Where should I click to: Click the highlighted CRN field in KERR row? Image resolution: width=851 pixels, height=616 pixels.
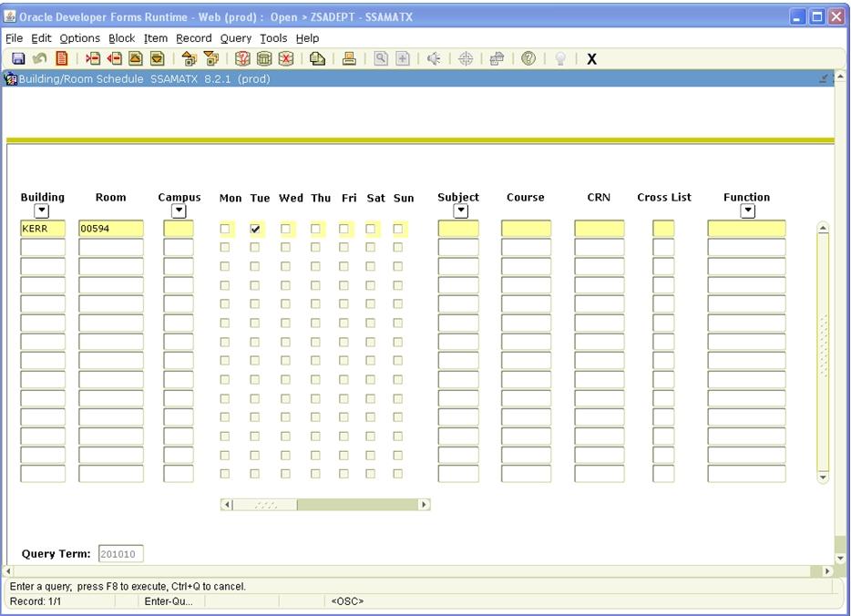600,229
